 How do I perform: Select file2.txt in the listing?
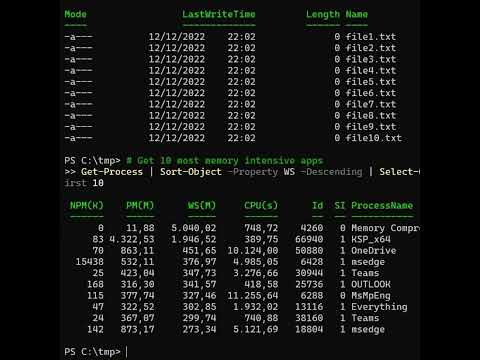[371, 48]
